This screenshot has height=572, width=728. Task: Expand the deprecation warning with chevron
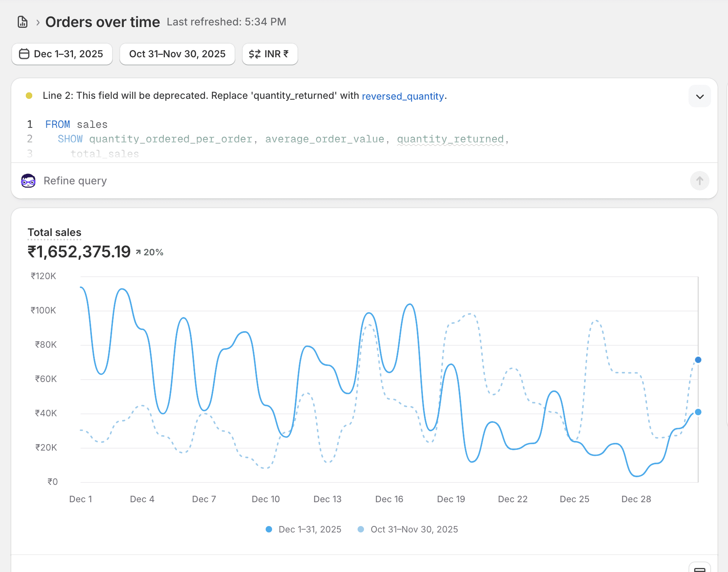[x=700, y=96]
